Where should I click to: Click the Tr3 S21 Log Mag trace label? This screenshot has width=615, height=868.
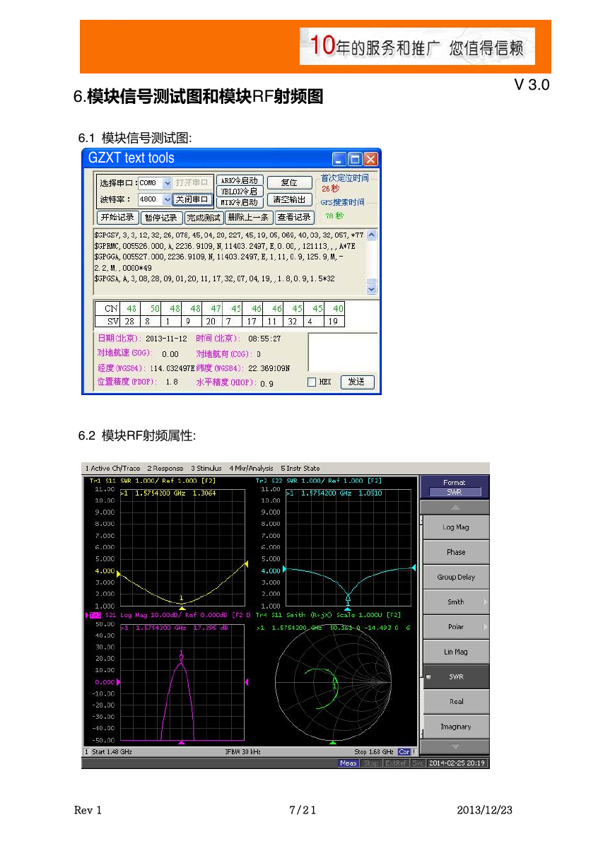(168, 615)
